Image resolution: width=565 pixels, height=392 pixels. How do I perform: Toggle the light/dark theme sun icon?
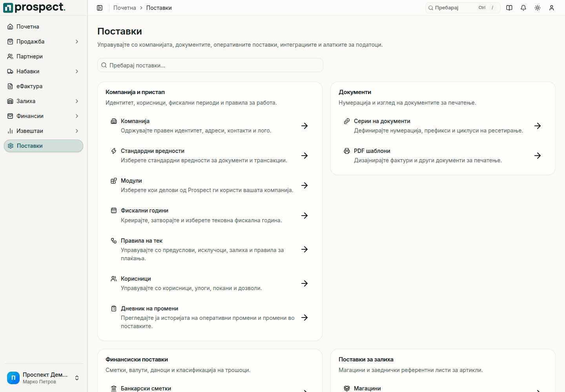[538, 8]
